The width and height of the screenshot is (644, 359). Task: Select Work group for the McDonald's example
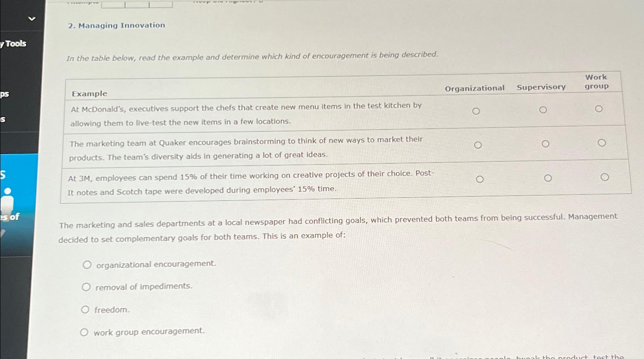tap(599, 108)
